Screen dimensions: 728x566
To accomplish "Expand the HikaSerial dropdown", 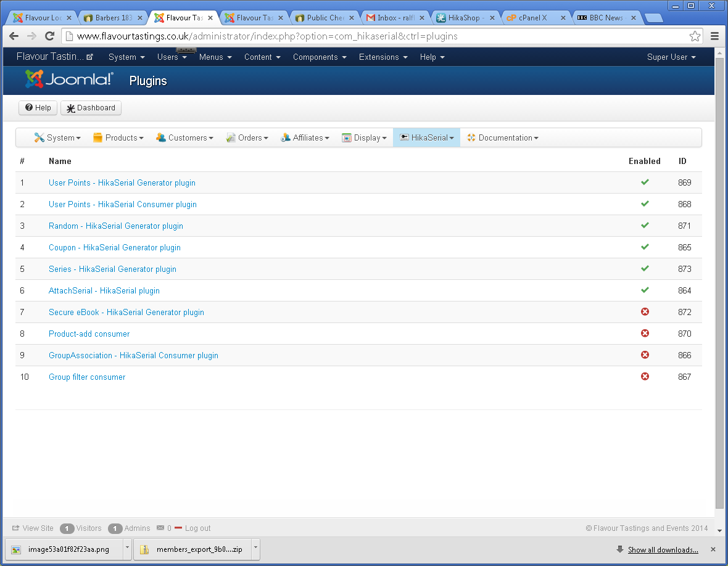I will click(x=427, y=137).
